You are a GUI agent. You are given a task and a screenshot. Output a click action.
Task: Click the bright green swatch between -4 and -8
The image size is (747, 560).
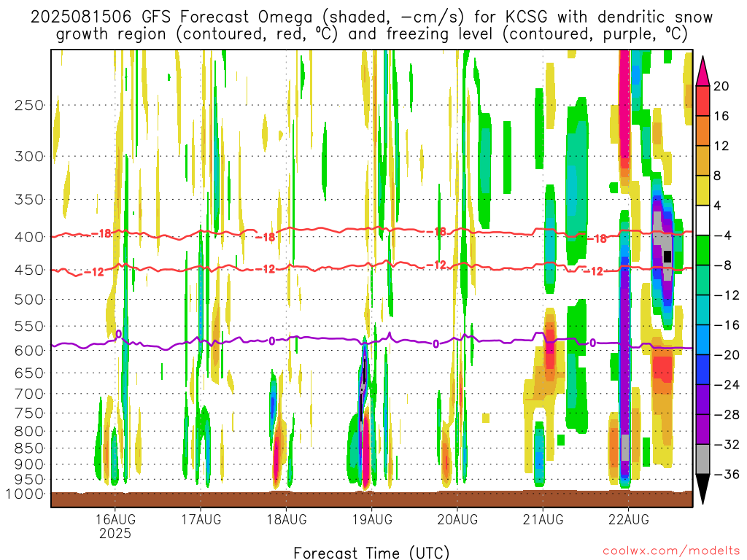[x=703, y=251]
